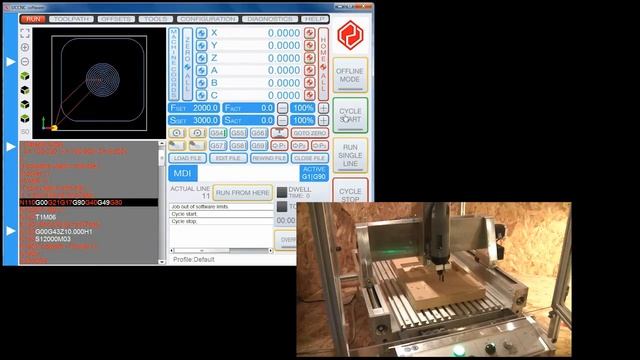
Task: Click the first P park position button
Action: pyautogui.click(x=279, y=145)
